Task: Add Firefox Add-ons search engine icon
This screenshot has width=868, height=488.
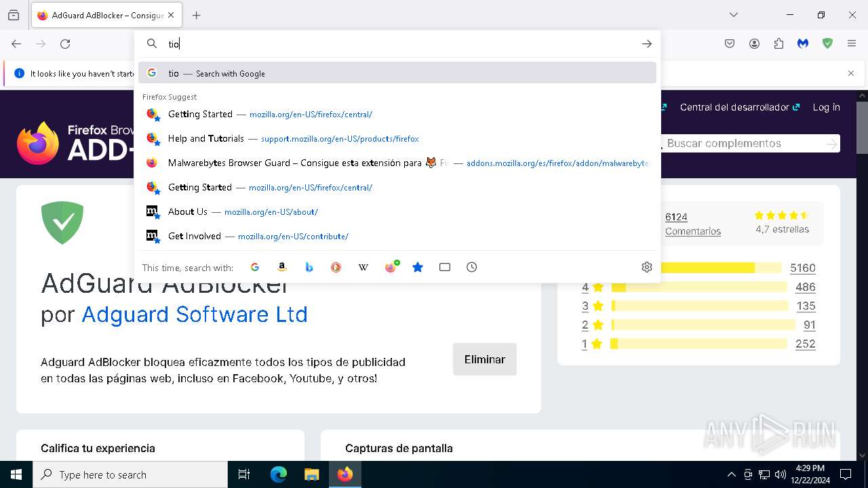Action: pos(391,267)
